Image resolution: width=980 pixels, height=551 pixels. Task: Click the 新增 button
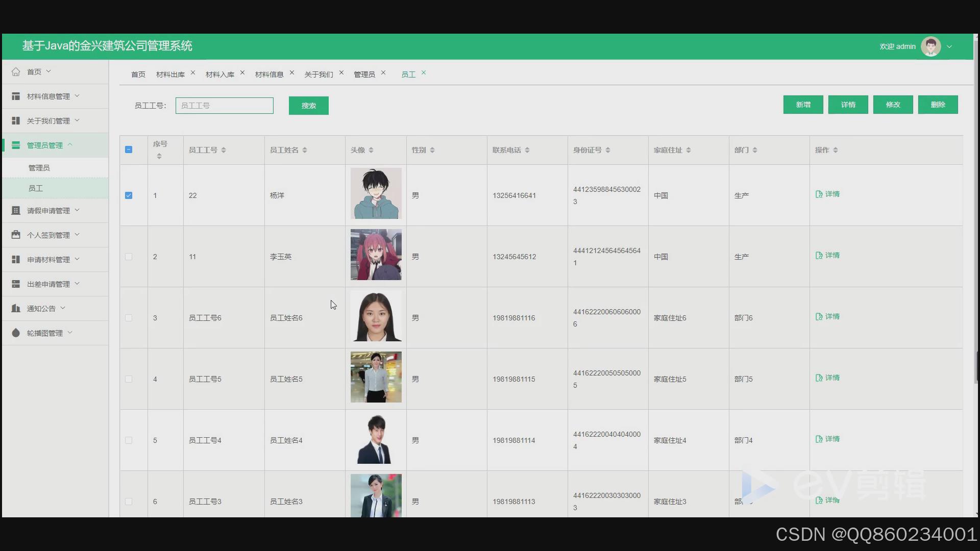tap(803, 105)
